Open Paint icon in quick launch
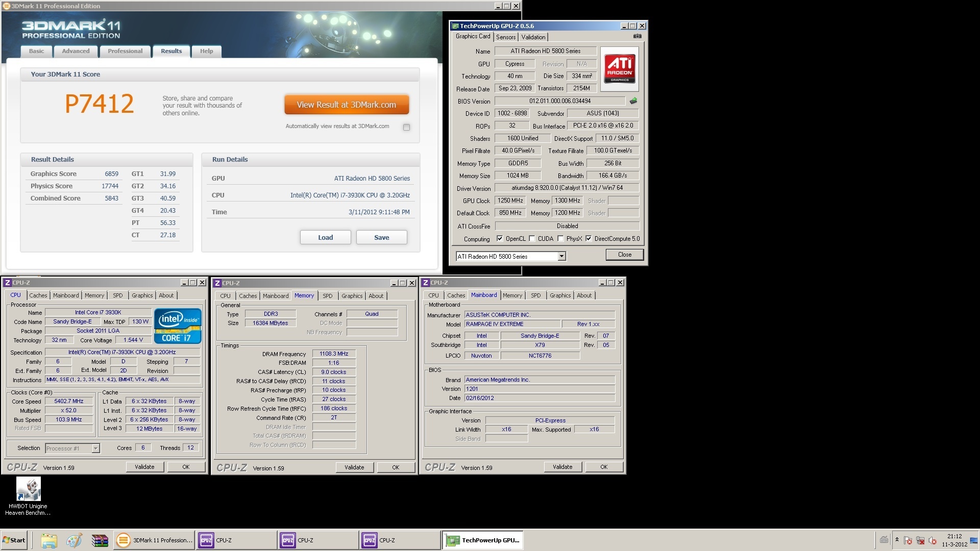980x551 pixels. tap(74, 540)
